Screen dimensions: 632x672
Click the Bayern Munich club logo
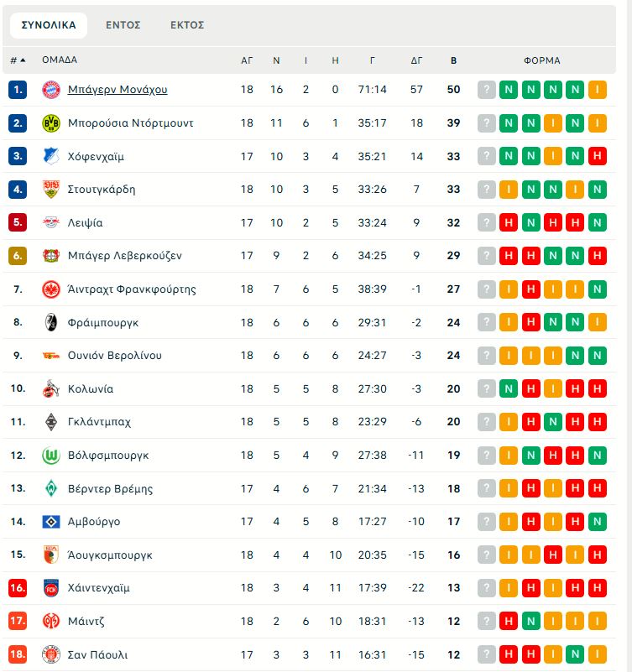coord(51,90)
